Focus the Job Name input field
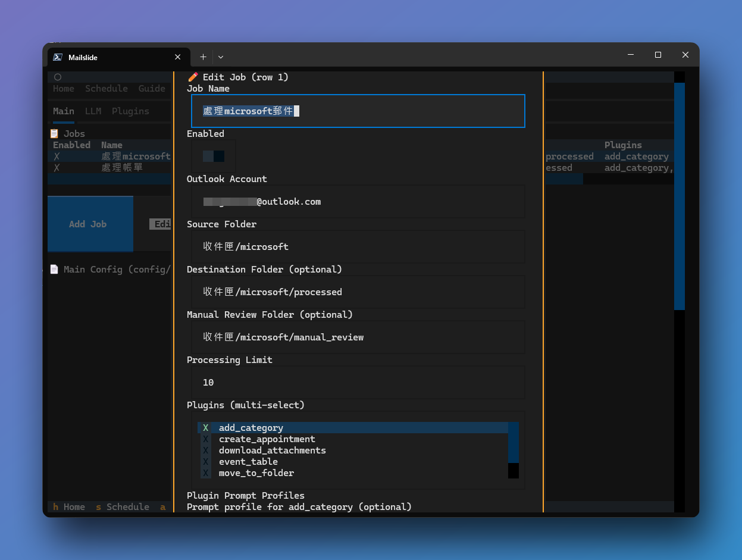 [358, 111]
